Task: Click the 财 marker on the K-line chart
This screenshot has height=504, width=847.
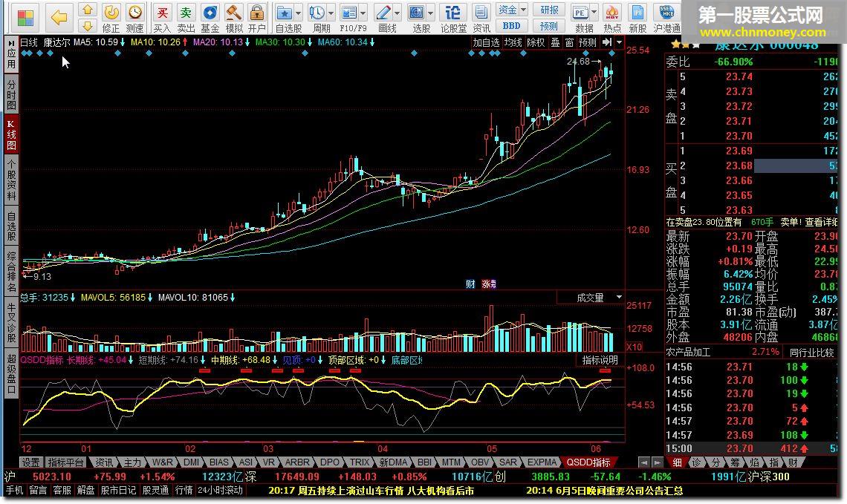Action: coord(470,284)
